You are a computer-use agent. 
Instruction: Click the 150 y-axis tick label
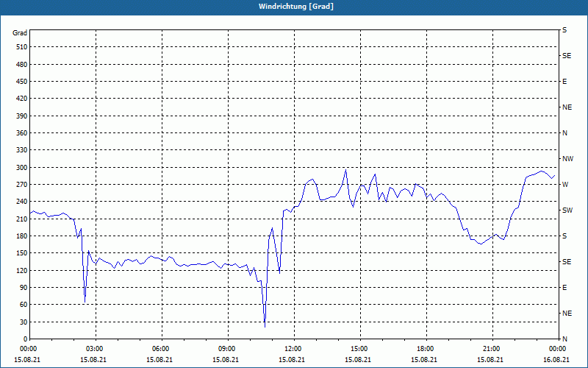[21, 253]
